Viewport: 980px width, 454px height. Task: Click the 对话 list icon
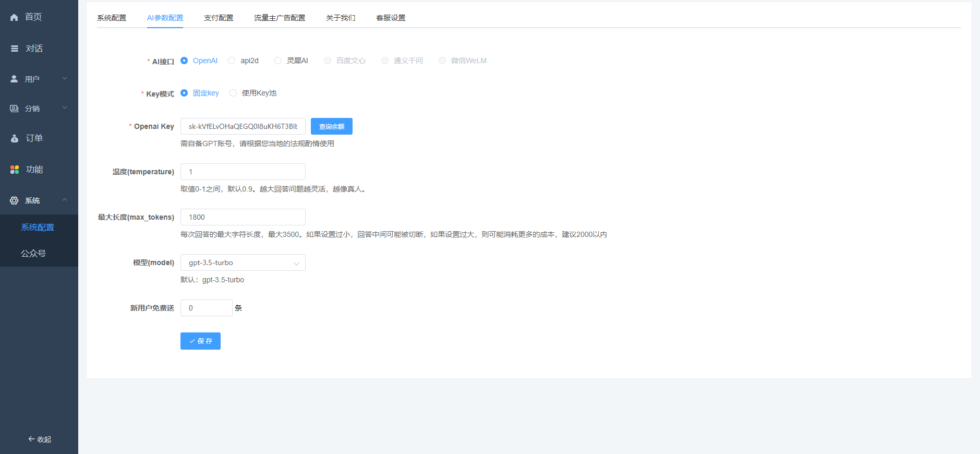click(15, 49)
